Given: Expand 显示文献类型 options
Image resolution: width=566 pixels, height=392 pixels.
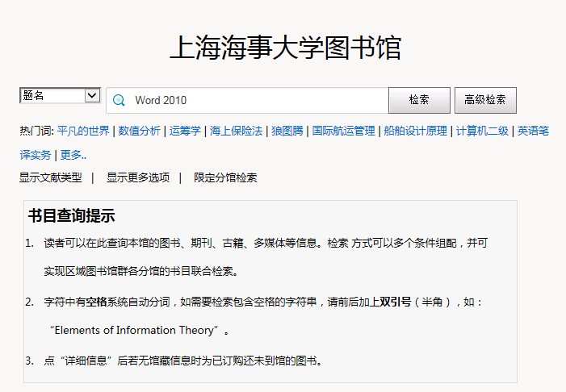Looking at the screenshot, I should [51, 177].
